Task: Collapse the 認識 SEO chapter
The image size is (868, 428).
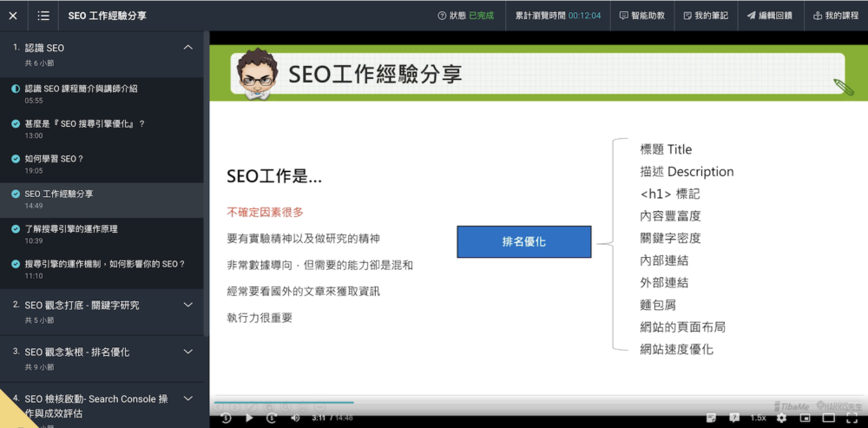Action: pyautogui.click(x=188, y=48)
